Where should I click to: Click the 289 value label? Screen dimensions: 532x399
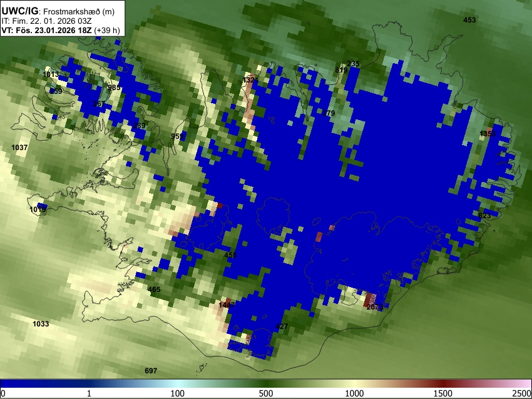click(139, 126)
